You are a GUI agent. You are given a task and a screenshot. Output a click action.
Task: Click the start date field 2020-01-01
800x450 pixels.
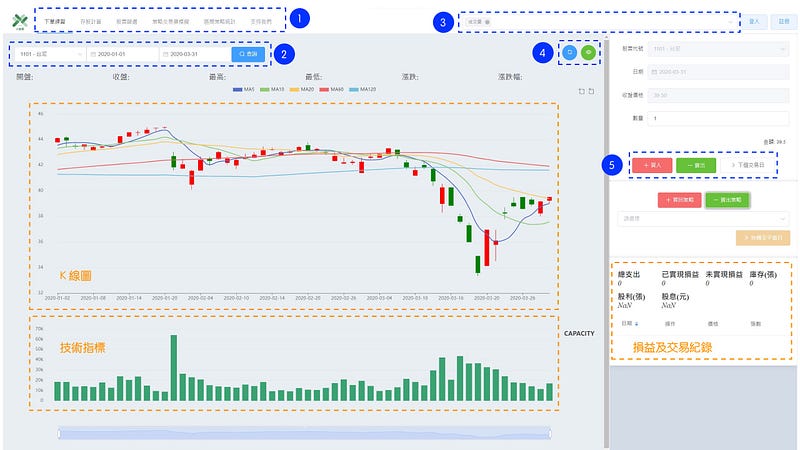tap(123, 54)
